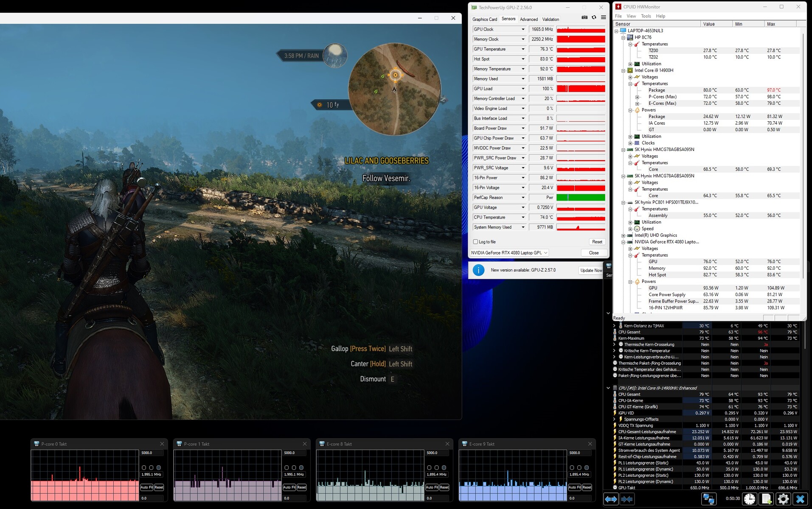812x509 pixels.
Task: Click the Close button in GPU-Z
Action: (x=594, y=253)
